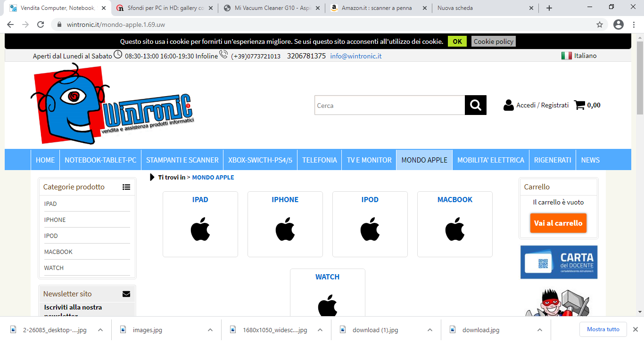This screenshot has width=644, height=343.
Task: Open the TELEFONIA menu
Action: (320, 160)
